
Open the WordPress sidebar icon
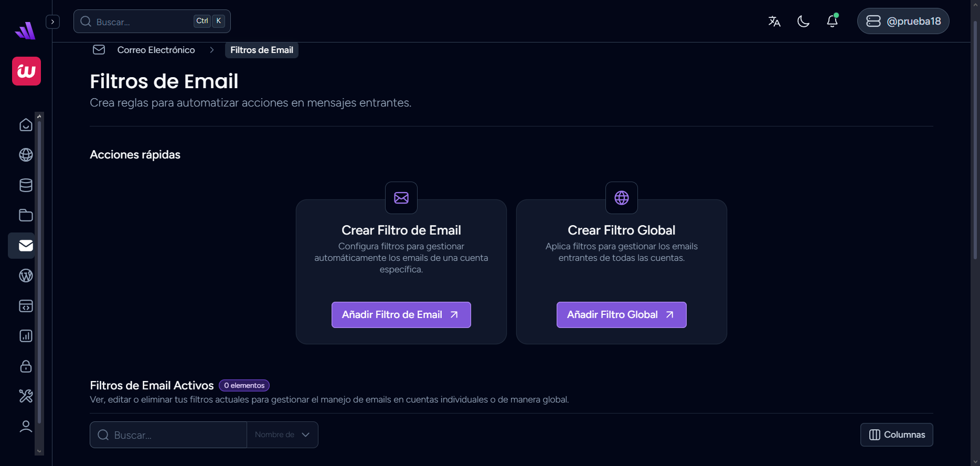tap(26, 276)
